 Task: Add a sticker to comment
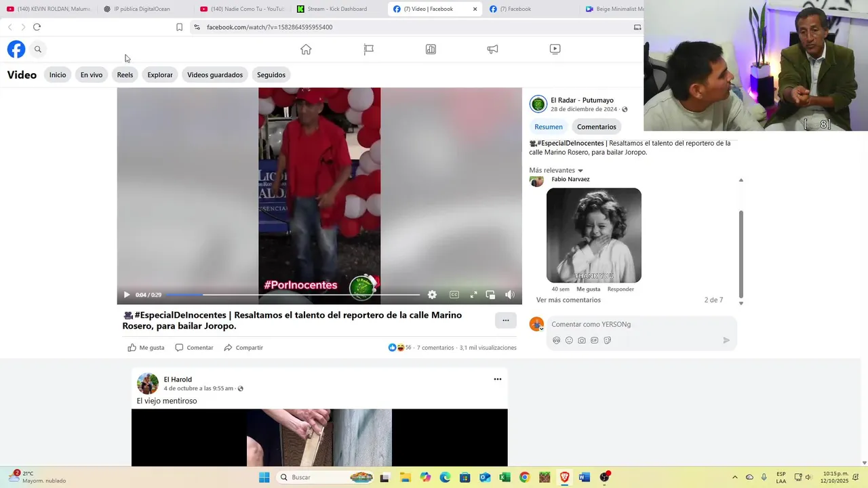coord(608,340)
